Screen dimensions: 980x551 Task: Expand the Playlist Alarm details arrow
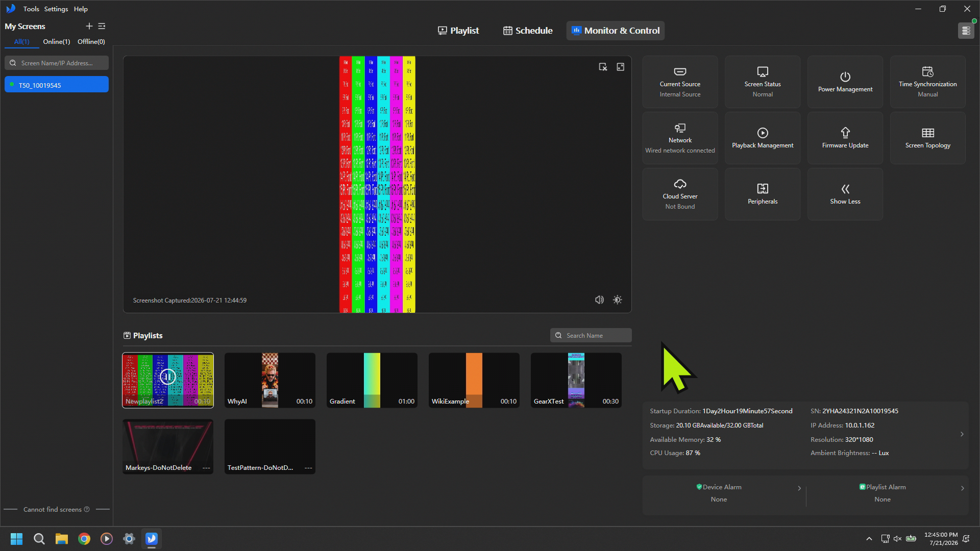963,488
